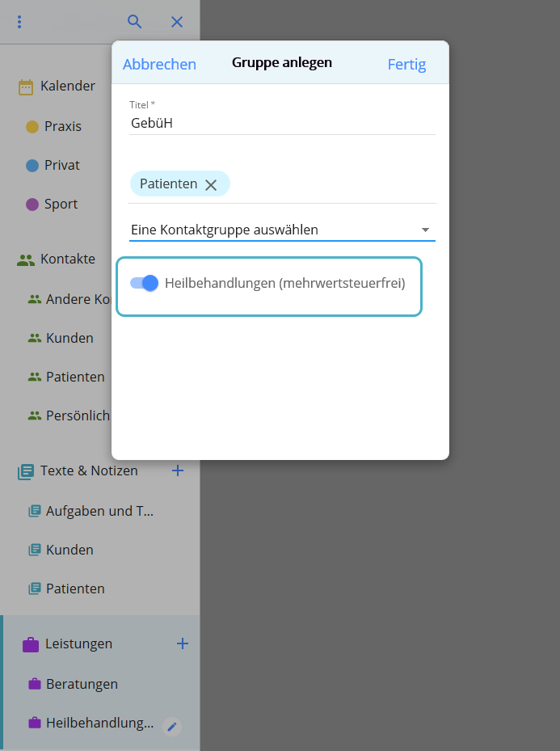Edit Heilbehandlungen group with pencil icon

click(171, 726)
